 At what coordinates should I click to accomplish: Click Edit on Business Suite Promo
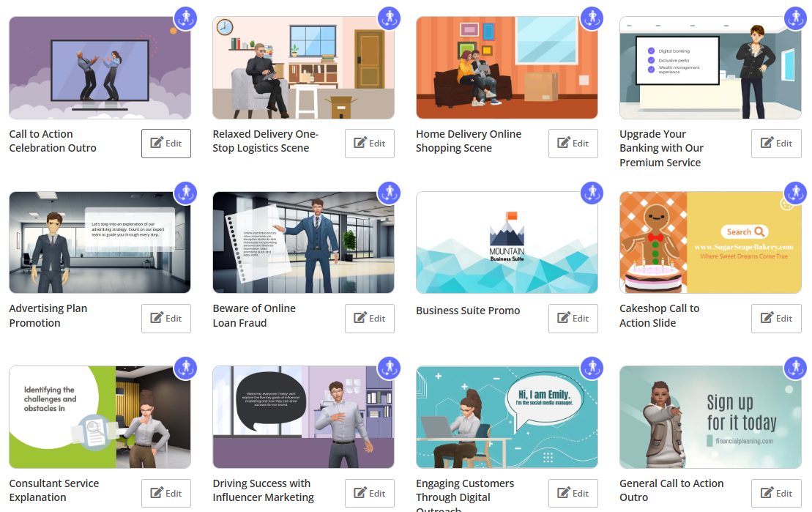click(x=573, y=318)
